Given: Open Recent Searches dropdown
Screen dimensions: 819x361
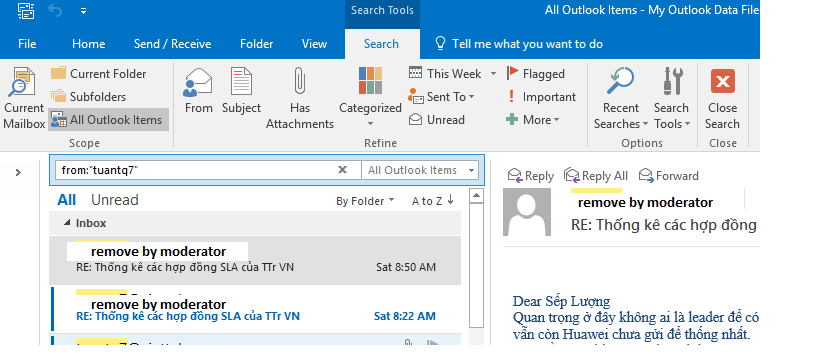Looking at the screenshot, I should coord(621,98).
